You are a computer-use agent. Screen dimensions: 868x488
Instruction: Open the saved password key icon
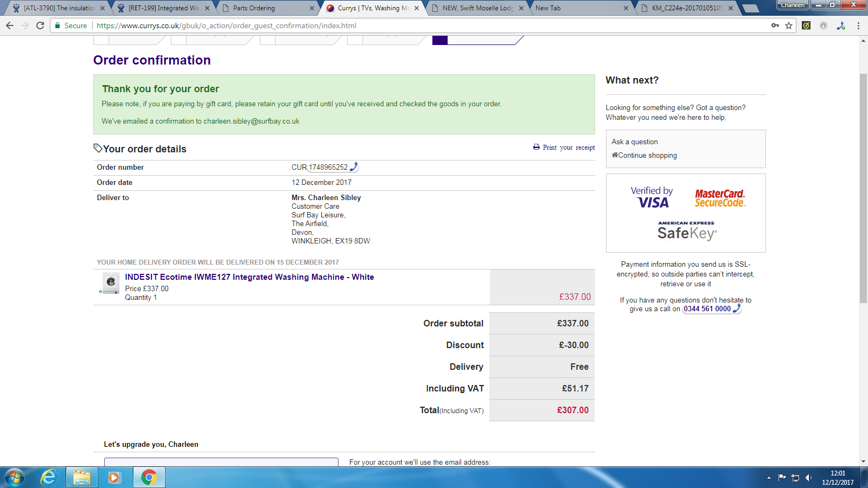pos(775,25)
